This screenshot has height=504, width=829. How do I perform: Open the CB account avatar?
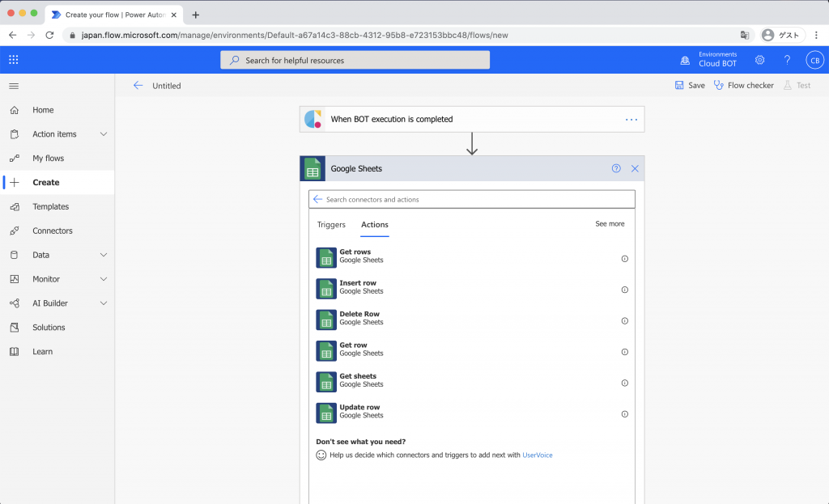814,60
